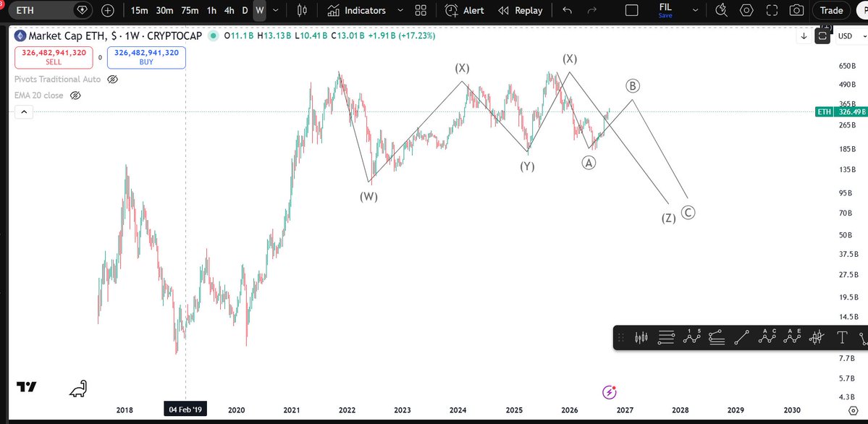The height and width of the screenshot is (424, 868).
Task: Click the BUY 326,482,941,320 button
Action: 146,58
